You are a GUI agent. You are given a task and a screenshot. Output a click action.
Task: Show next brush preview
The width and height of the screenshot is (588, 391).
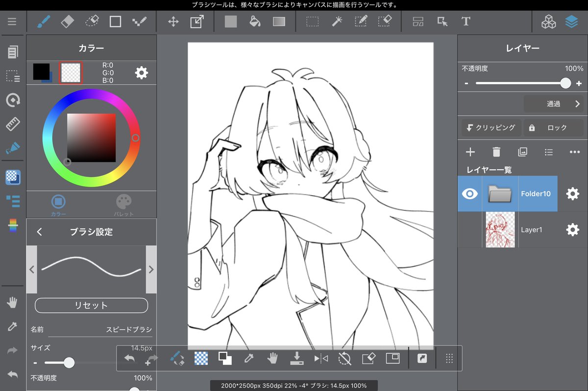point(151,269)
